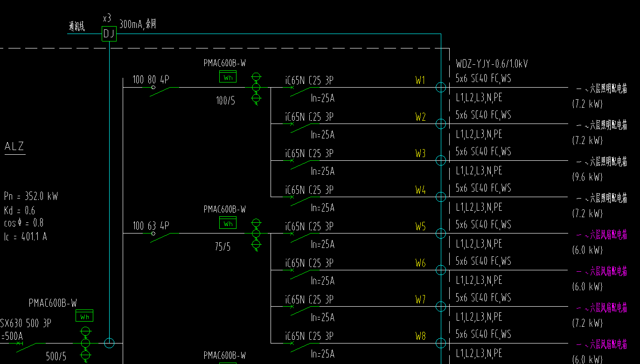Click the yellow W5 circuit label
Viewport: 640px width, 364px height.
tap(420, 227)
